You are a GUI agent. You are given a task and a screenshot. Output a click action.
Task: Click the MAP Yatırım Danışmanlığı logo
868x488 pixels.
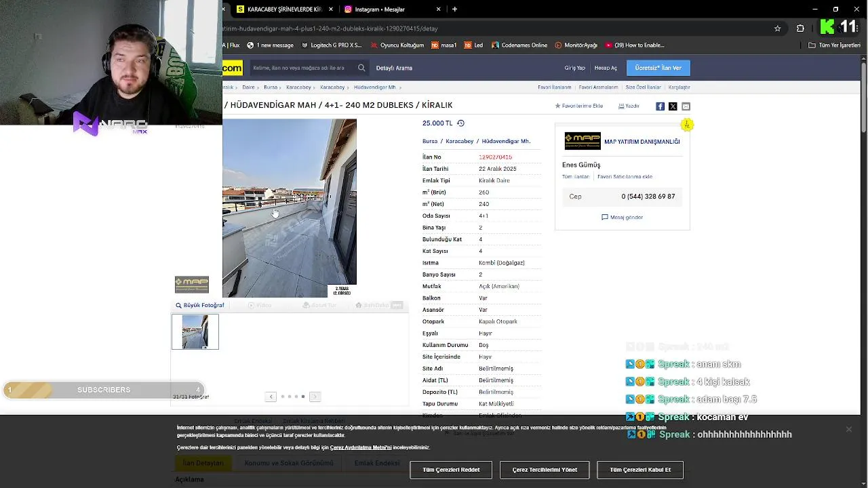point(583,141)
